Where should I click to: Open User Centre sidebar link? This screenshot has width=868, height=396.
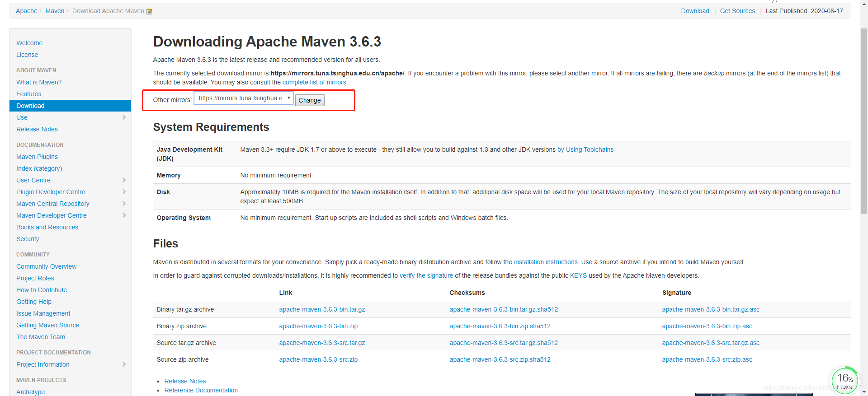tap(33, 180)
